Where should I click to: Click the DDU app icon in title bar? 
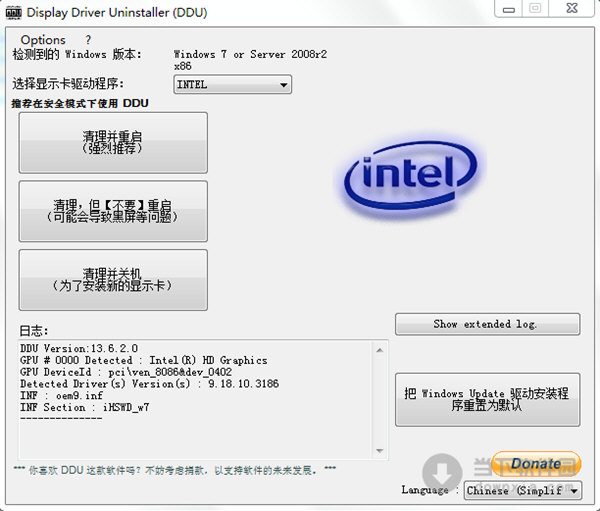pos(14,13)
